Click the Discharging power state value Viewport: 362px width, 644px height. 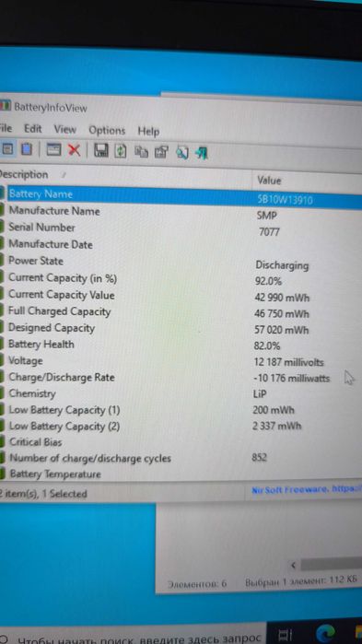click(282, 265)
